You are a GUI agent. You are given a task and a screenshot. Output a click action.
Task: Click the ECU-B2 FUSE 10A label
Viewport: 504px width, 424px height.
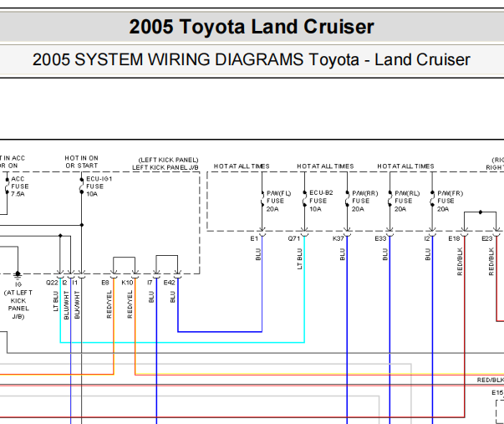click(321, 201)
